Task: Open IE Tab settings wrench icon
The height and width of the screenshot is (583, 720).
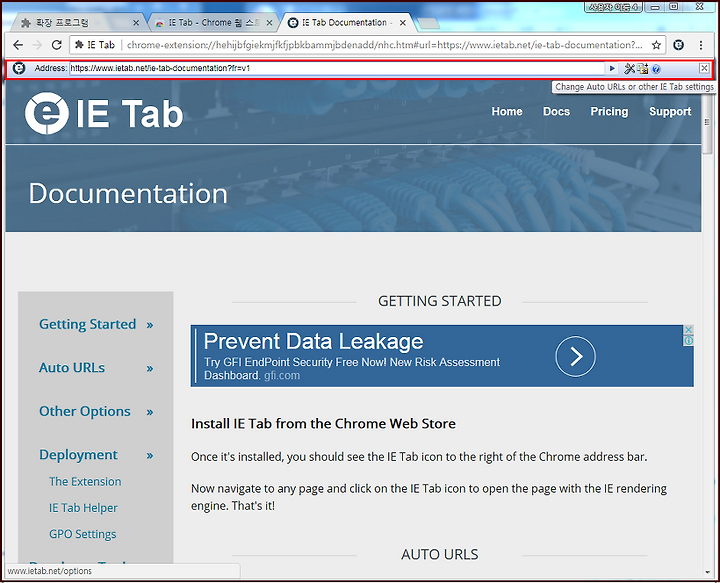Action: pyautogui.click(x=630, y=68)
